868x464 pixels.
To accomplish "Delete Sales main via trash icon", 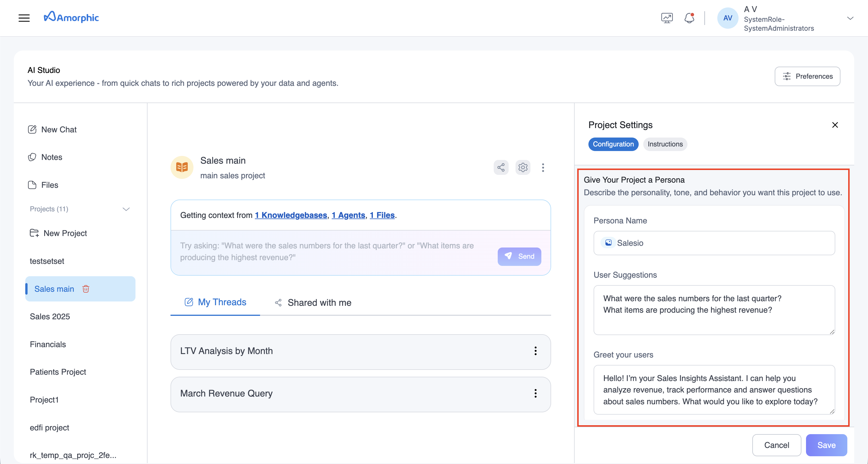I will click(x=86, y=289).
